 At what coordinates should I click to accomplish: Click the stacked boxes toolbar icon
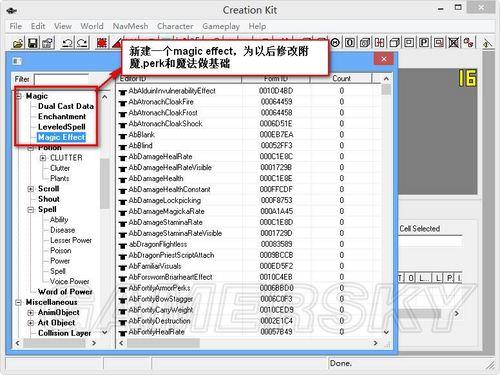pos(365,42)
